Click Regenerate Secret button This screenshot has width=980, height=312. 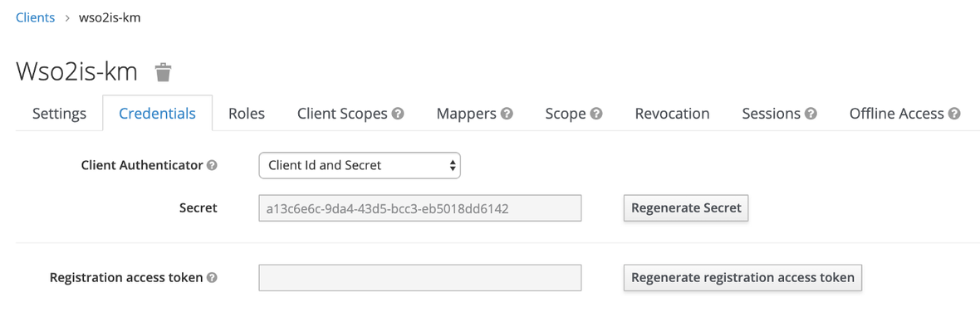click(x=686, y=207)
